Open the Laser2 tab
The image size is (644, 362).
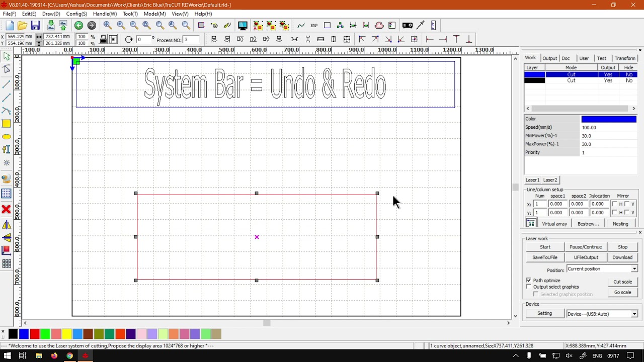coord(550,180)
